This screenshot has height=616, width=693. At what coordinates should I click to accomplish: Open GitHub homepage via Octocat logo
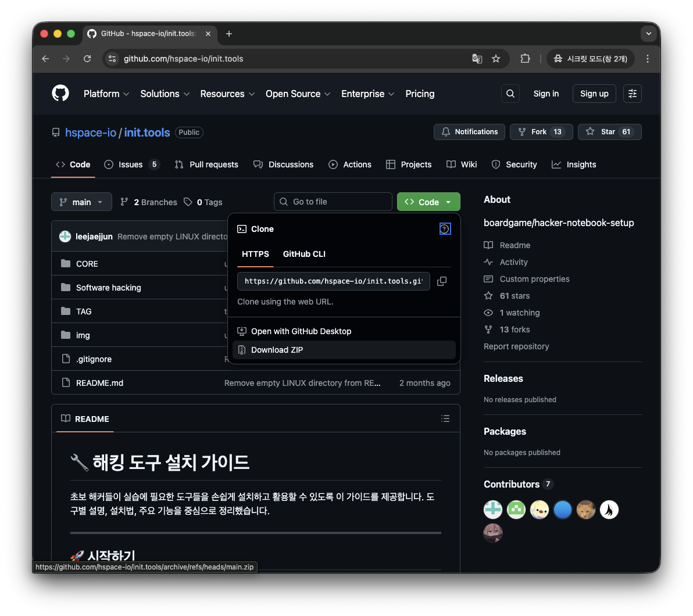tap(60, 94)
